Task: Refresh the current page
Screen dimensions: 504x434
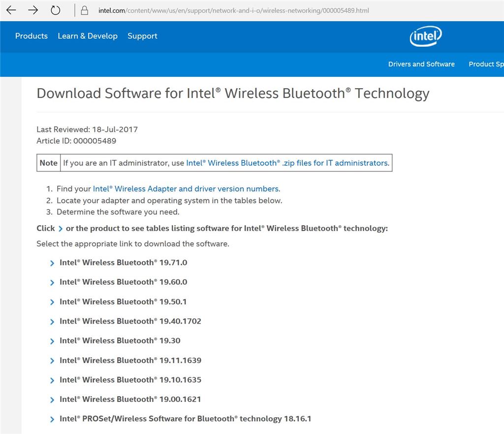Action: [55, 10]
